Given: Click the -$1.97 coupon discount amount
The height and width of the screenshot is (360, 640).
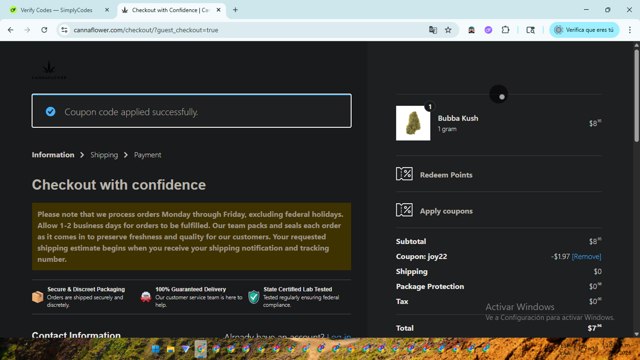Looking at the screenshot, I should coord(560,256).
